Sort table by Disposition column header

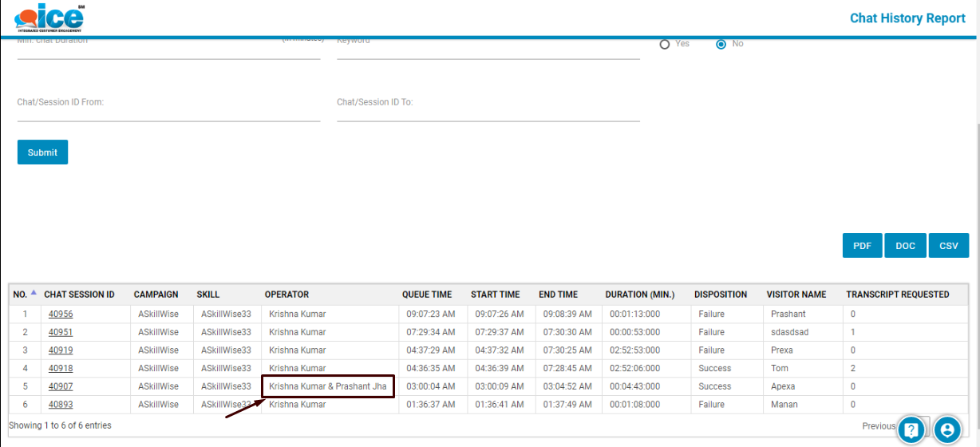(x=720, y=295)
